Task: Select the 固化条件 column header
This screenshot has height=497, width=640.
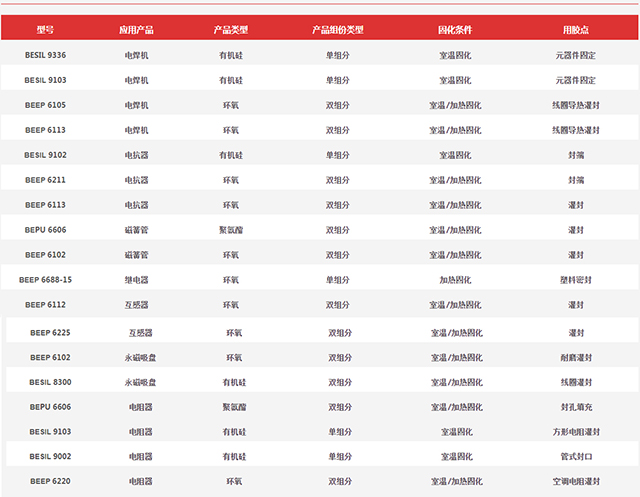Action: tap(455, 30)
